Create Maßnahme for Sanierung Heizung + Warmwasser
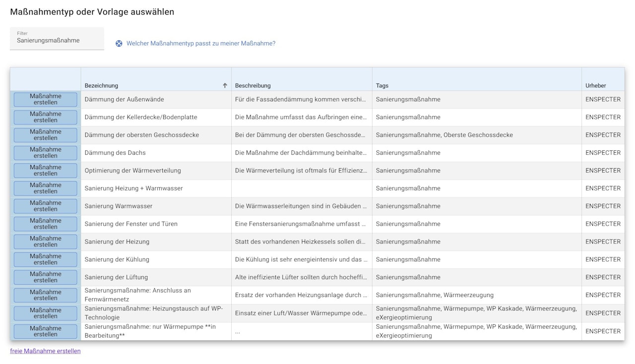 pyautogui.click(x=46, y=188)
